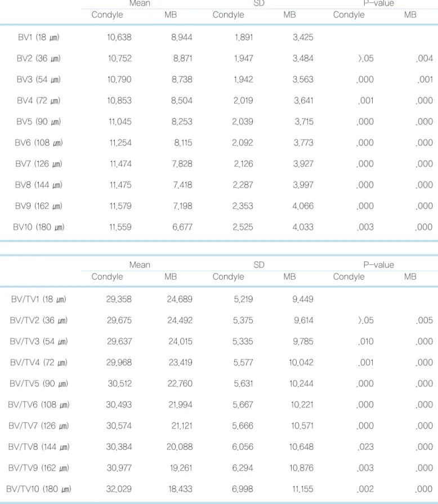Select the BV/TV6 (108 µm) row label
438x504 pixels.
click(39, 405)
